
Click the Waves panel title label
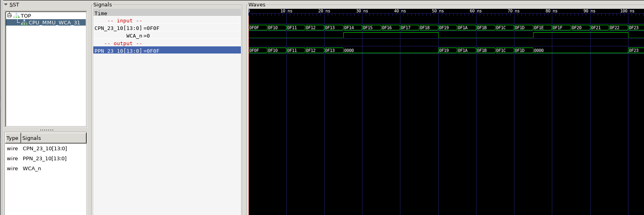point(257,5)
